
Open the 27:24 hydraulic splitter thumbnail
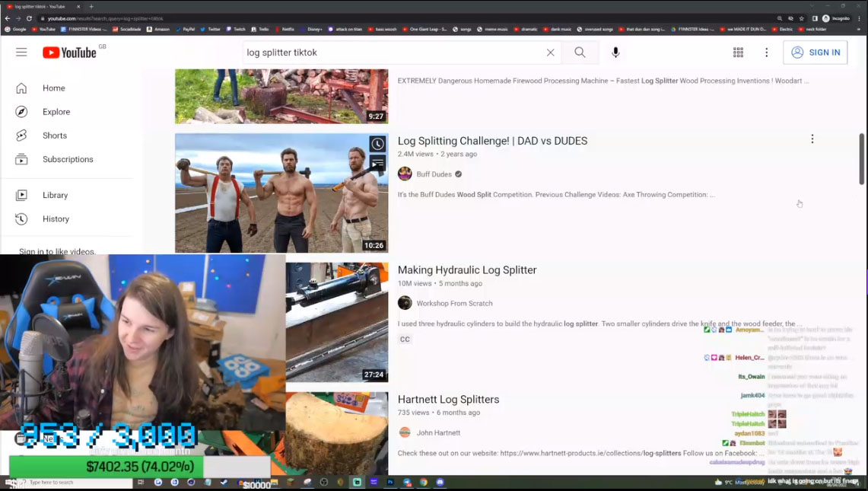[x=337, y=323]
